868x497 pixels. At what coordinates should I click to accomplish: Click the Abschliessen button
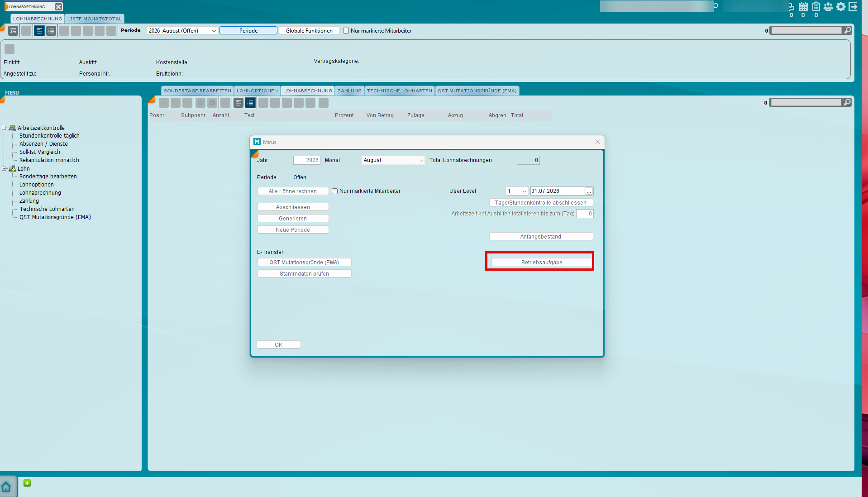coord(293,207)
